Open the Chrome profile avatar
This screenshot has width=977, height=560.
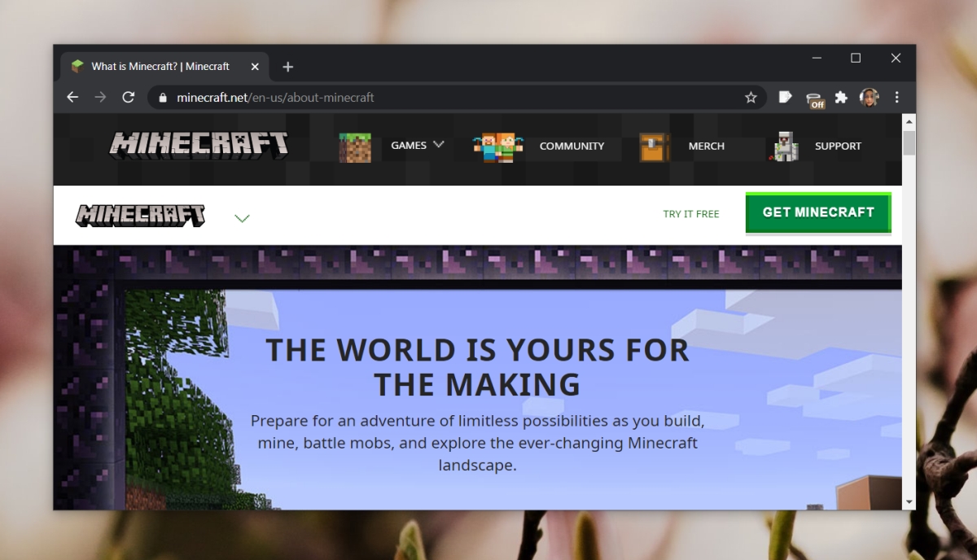pyautogui.click(x=869, y=98)
